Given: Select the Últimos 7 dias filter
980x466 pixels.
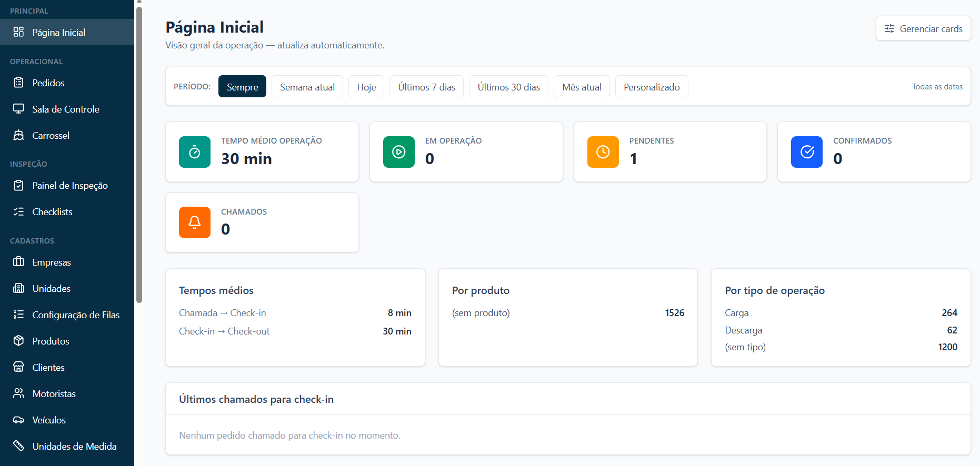Looking at the screenshot, I should click(x=426, y=87).
